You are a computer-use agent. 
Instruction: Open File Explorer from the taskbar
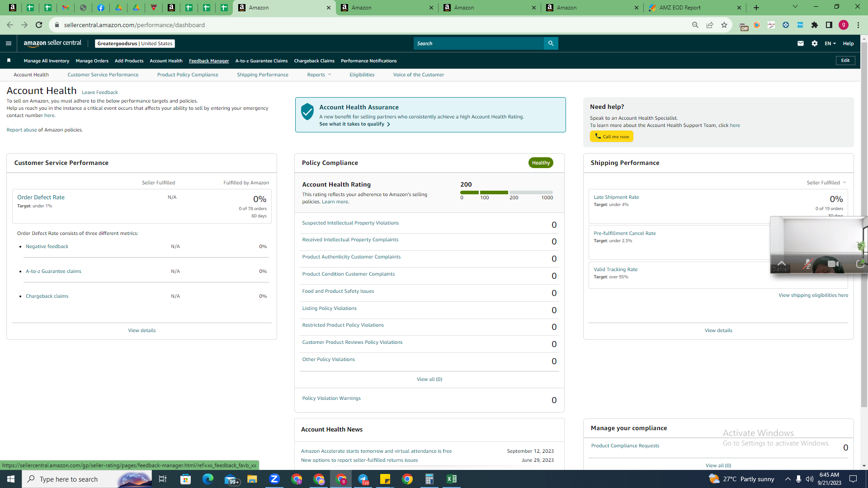(252, 479)
